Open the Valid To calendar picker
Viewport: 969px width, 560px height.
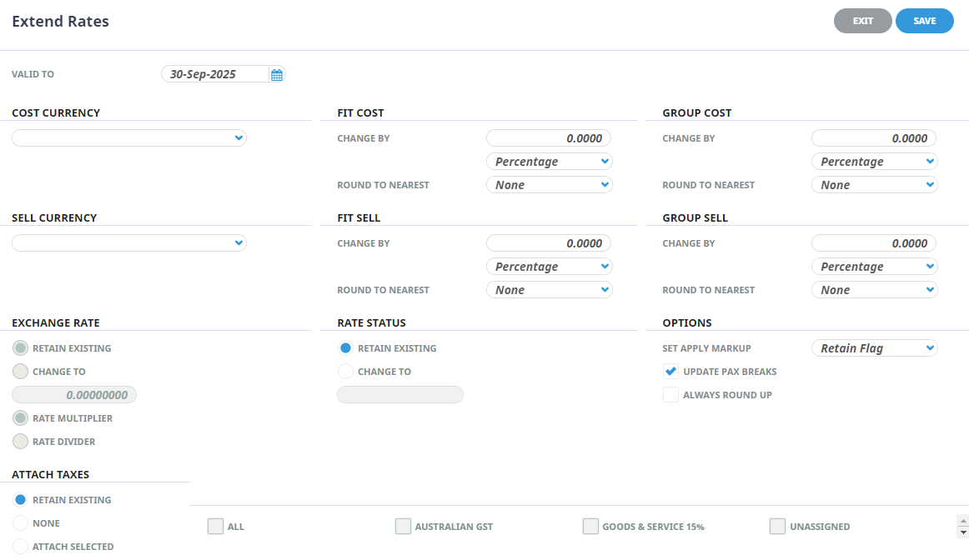click(277, 75)
